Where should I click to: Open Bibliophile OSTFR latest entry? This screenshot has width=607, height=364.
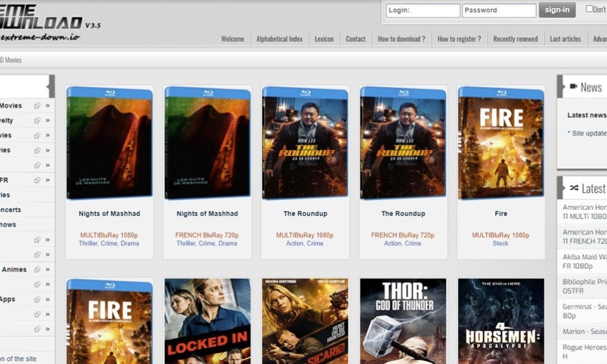(x=584, y=286)
